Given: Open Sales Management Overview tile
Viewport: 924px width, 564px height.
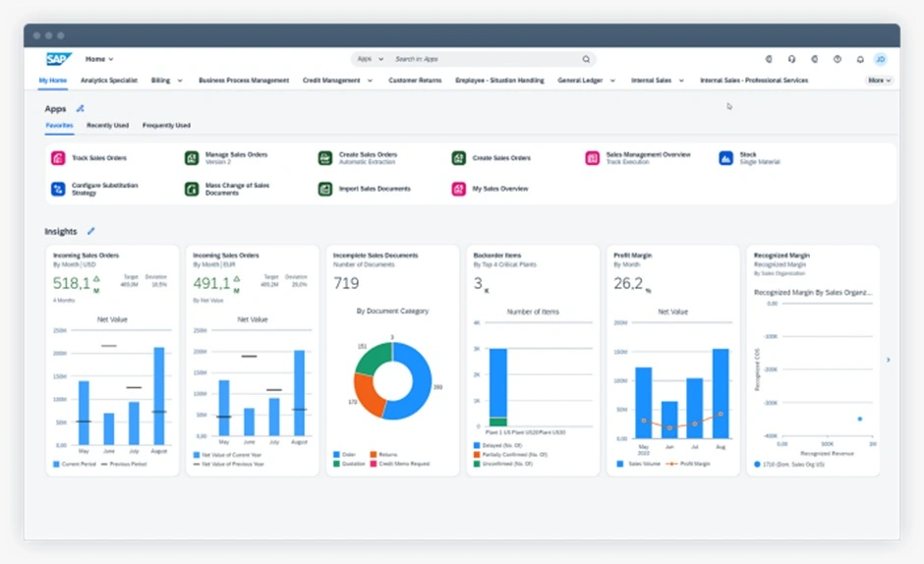Looking at the screenshot, I should tap(648, 155).
